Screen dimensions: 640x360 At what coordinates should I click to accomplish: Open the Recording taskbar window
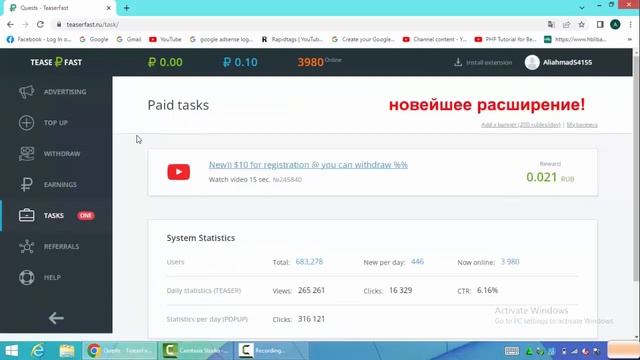coord(271,351)
